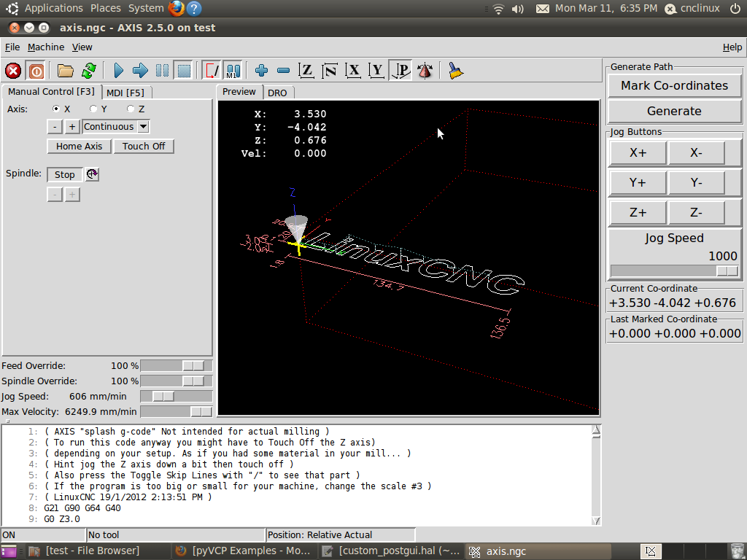
Task: Open the Continuous jog increment dropdown
Action: click(x=144, y=127)
